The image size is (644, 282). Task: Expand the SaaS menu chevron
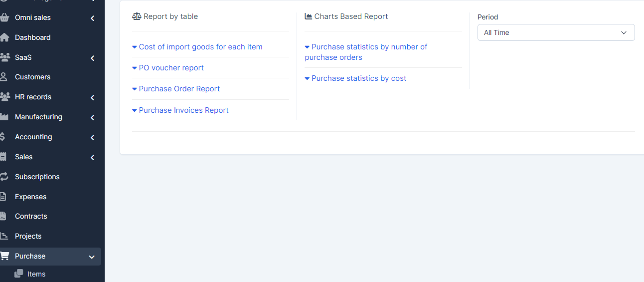92,58
